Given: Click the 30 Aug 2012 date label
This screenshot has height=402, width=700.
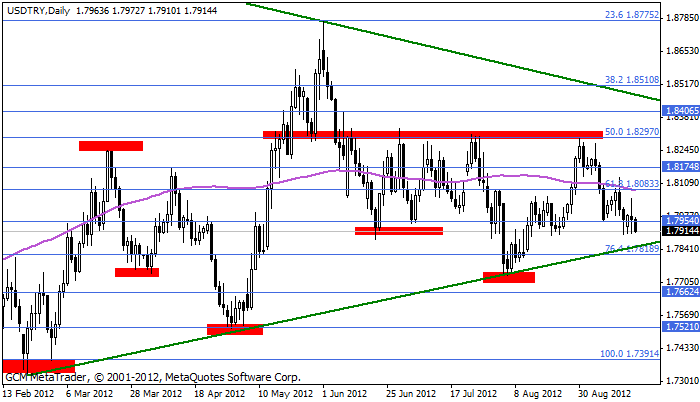Looking at the screenshot, I should pos(604,394).
